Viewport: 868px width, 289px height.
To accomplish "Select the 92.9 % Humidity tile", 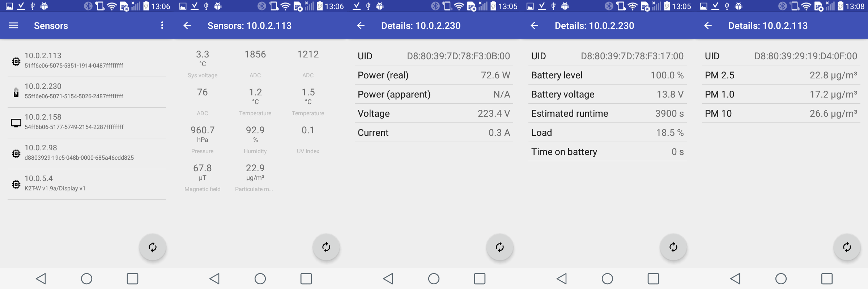I will point(255,140).
